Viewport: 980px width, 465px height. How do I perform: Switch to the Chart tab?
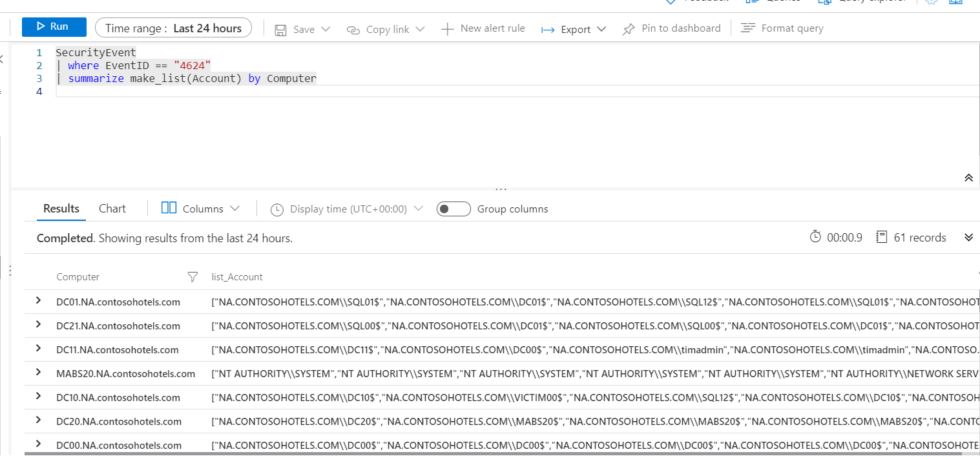click(x=112, y=209)
